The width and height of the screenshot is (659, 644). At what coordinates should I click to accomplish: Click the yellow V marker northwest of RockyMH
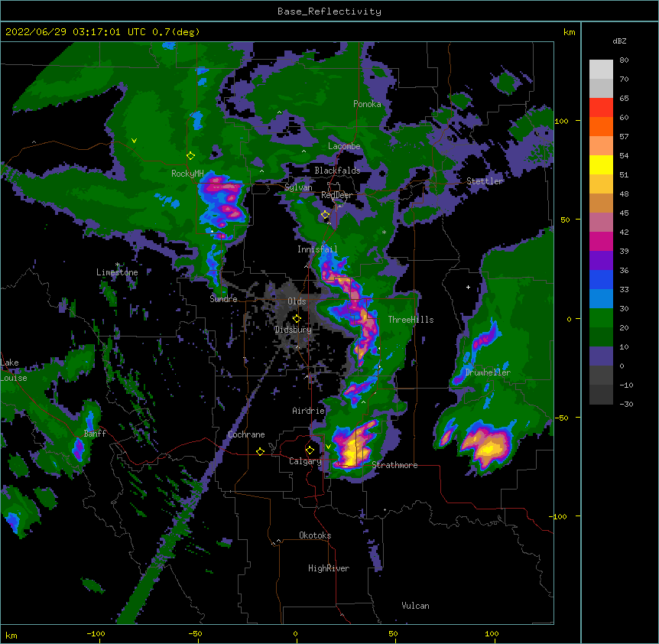(134, 141)
